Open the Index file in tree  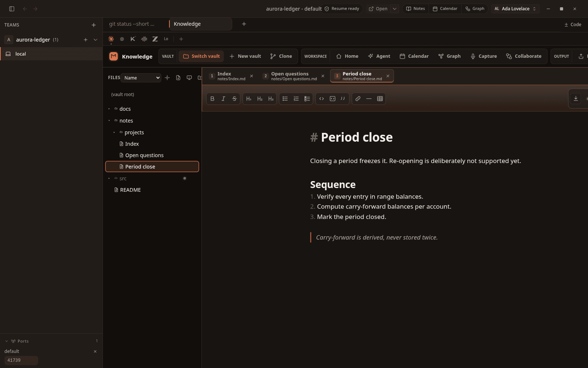click(152, 144)
